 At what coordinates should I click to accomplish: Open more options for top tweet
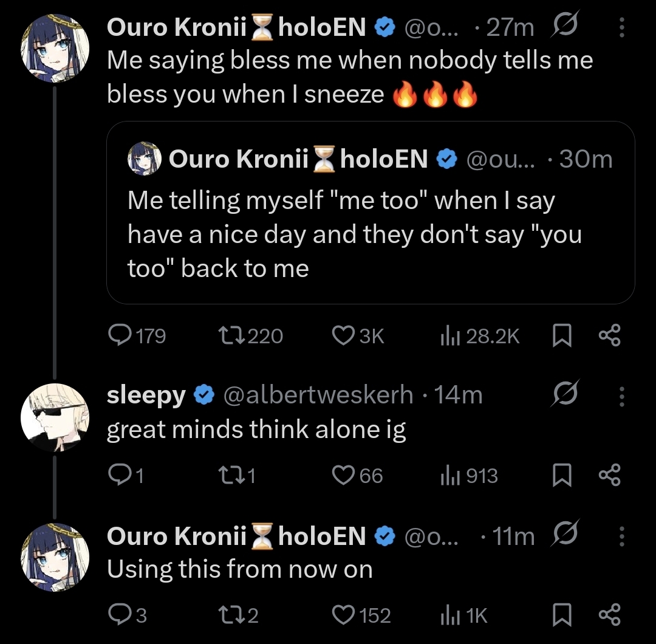[622, 27]
